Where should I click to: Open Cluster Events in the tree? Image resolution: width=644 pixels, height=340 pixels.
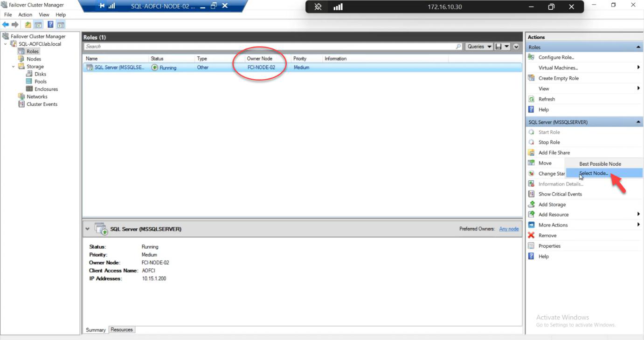(42, 104)
